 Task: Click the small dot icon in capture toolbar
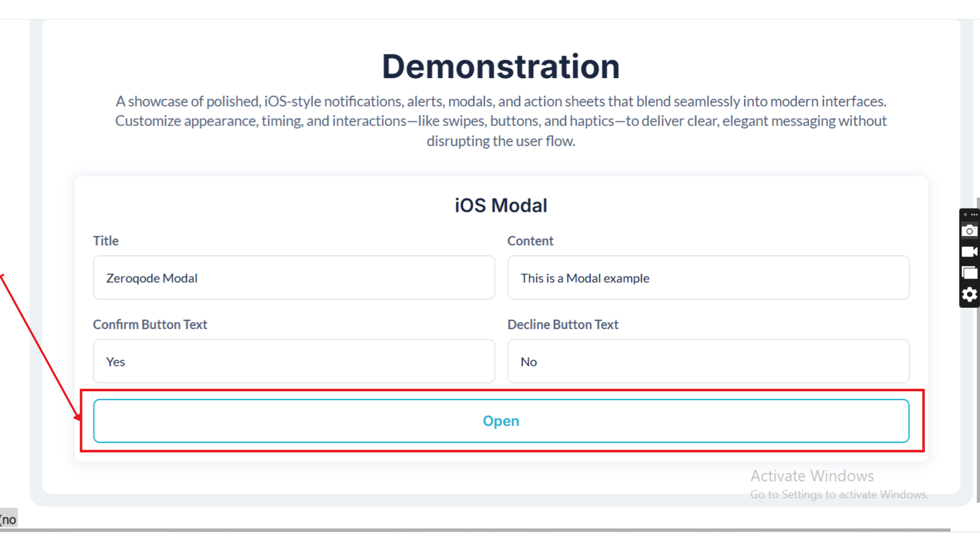click(x=965, y=215)
